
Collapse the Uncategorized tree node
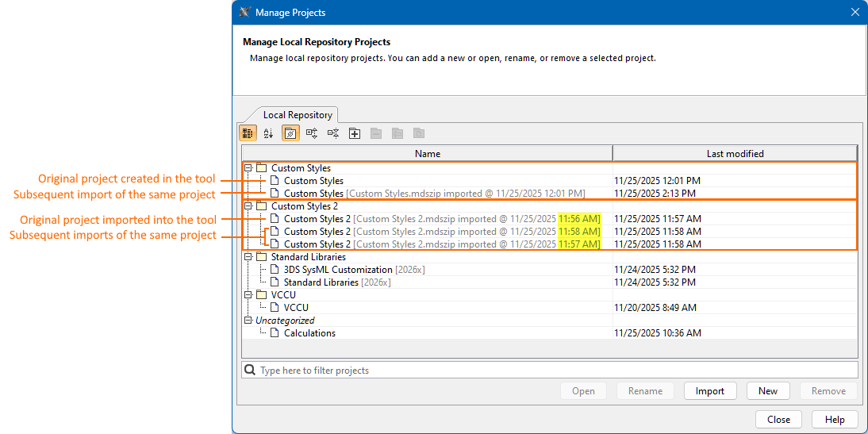pos(248,321)
